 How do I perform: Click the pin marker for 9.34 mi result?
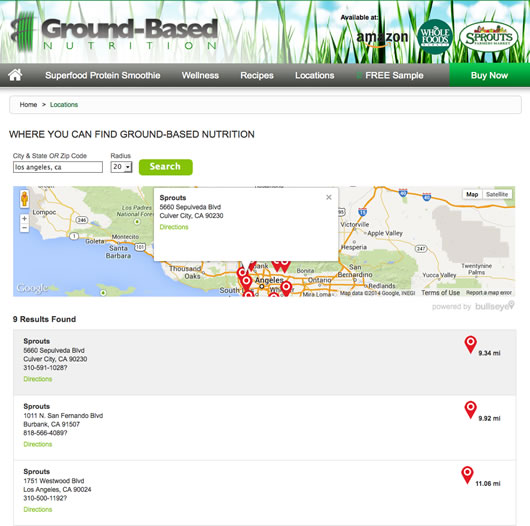pos(470,344)
